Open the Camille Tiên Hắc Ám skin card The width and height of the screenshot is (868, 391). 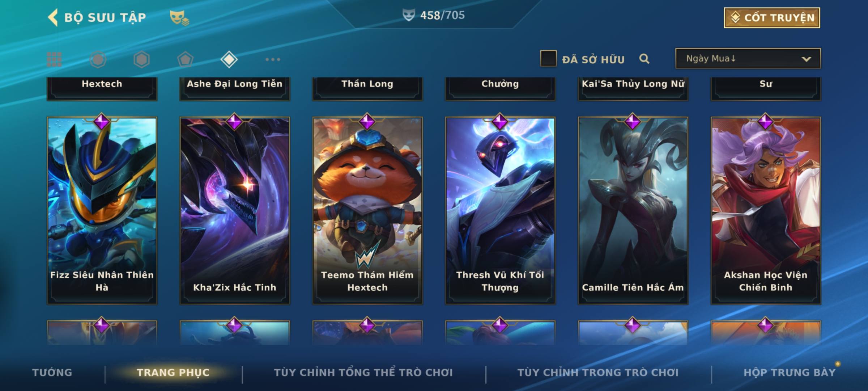tap(633, 210)
